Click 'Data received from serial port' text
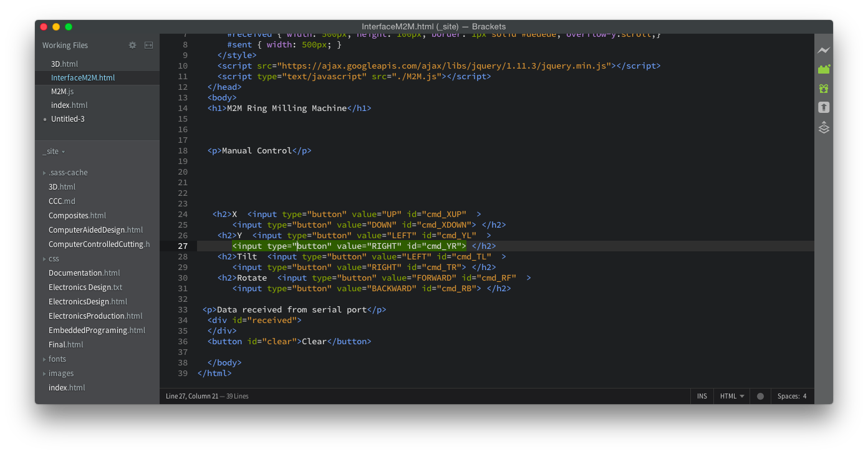Screen dimensions: 868x454 coord(292,309)
